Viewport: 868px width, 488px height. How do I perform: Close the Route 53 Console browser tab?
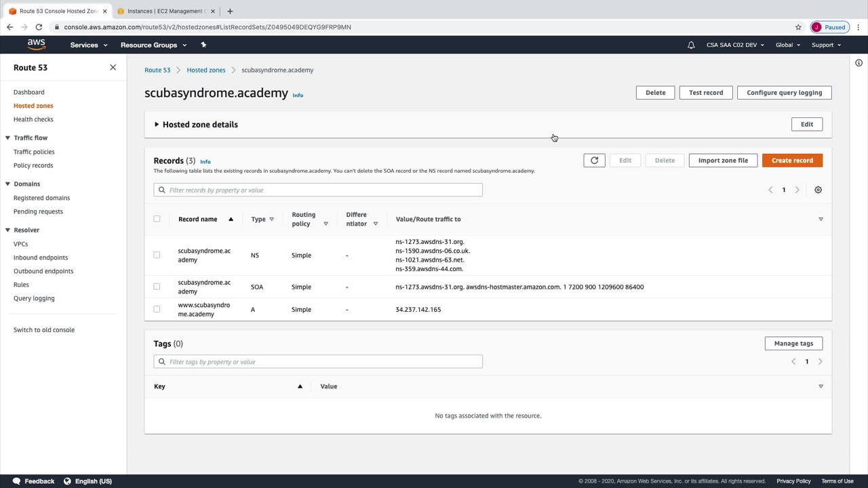click(x=104, y=11)
